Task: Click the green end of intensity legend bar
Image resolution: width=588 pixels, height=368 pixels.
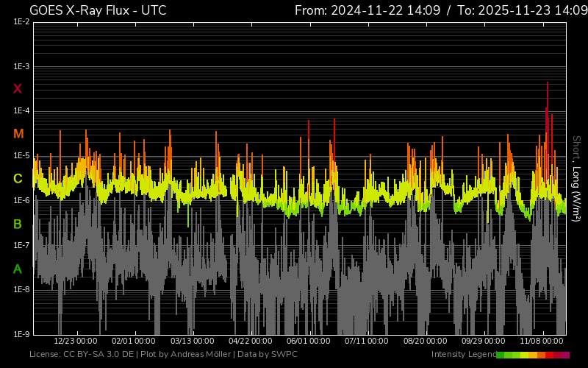Action: click(501, 355)
